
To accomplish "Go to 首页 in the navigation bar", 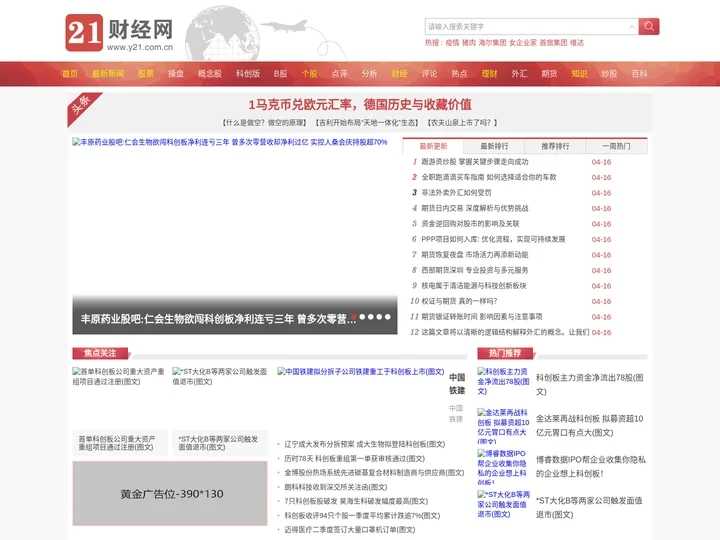I will (x=70, y=73).
